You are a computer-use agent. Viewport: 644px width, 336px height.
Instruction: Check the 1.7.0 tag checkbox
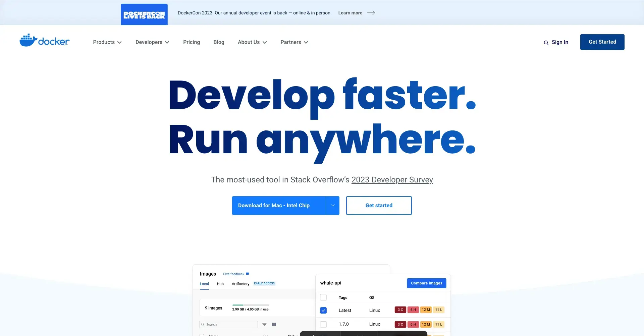click(x=323, y=325)
